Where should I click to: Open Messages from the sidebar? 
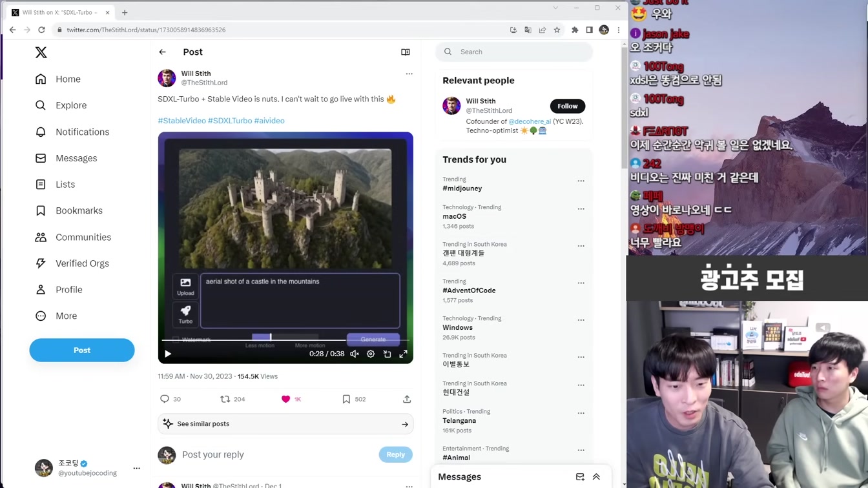66,158
